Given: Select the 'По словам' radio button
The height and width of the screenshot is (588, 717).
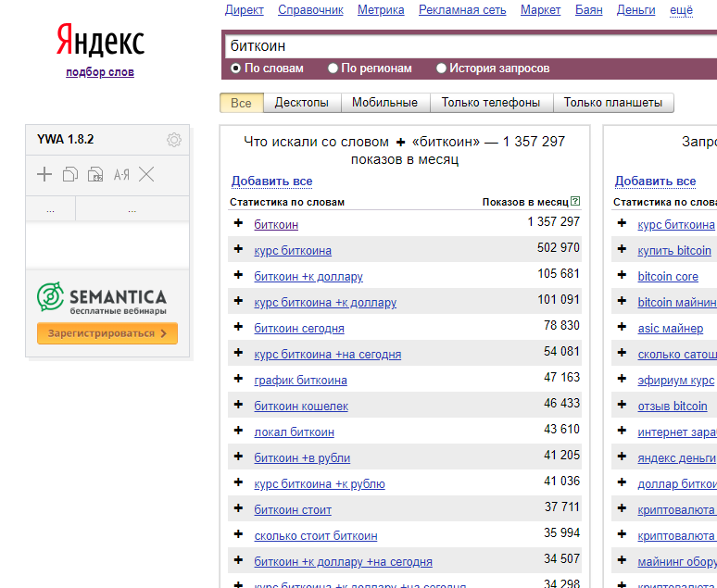Looking at the screenshot, I should tap(236, 69).
